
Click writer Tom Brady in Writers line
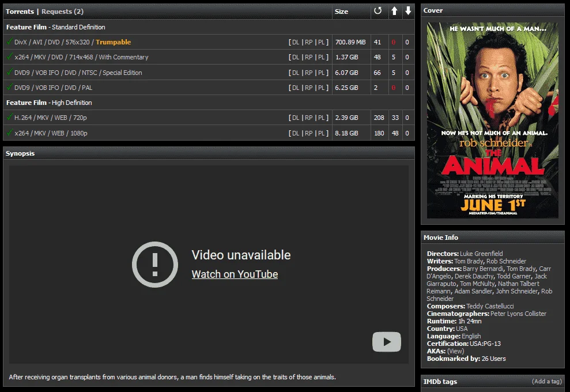click(x=469, y=261)
